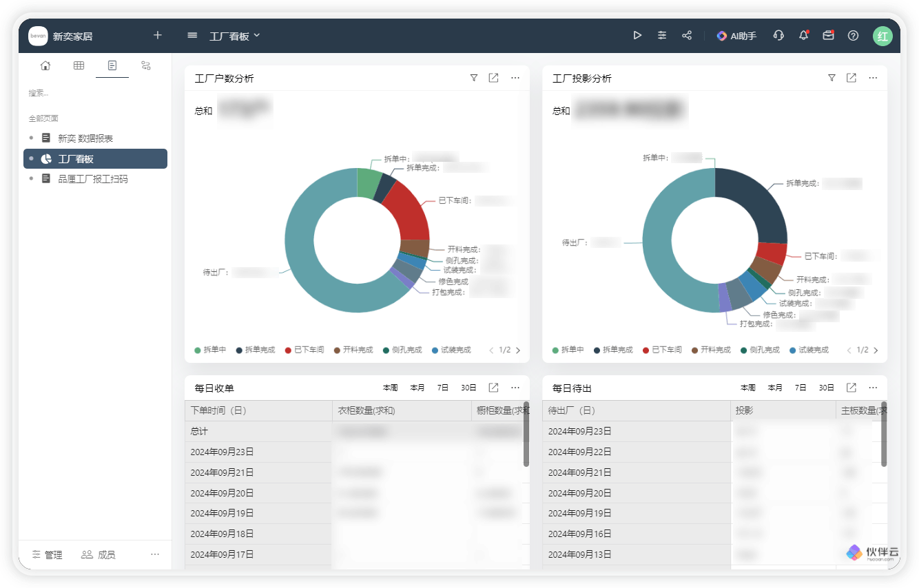Open 工厂户数分析 chart in fullscreen
Viewport: 919px width, 588px height.
click(x=493, y=78)
